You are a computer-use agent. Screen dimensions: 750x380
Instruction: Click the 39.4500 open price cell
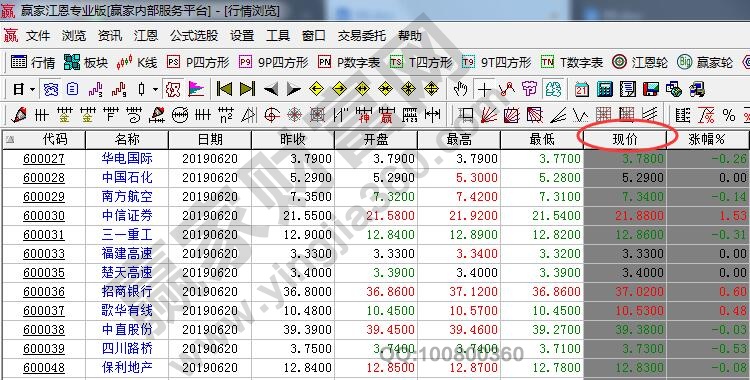[x=376, y=330]
